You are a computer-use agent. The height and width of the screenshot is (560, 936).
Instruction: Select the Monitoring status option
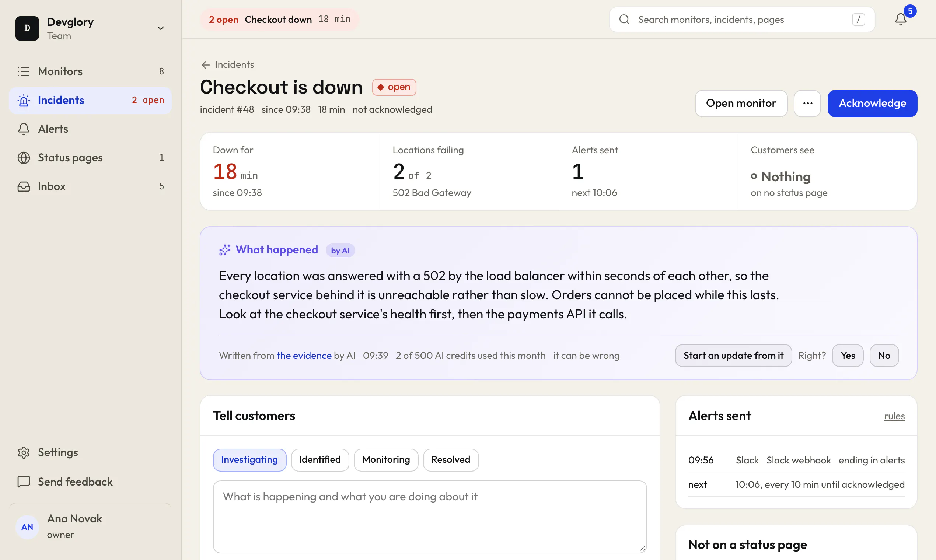point(386,460)
